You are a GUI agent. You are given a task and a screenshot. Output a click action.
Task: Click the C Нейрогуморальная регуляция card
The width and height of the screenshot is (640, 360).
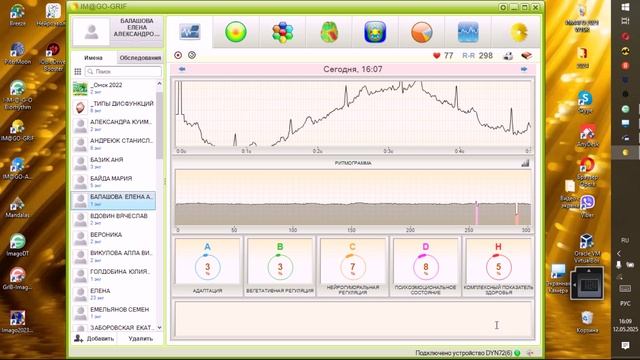[x=353, y=266]
